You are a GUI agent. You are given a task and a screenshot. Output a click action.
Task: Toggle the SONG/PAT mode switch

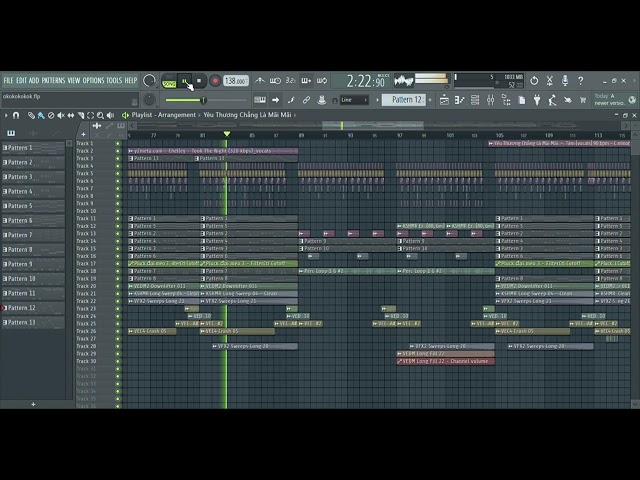pos(169,81)
